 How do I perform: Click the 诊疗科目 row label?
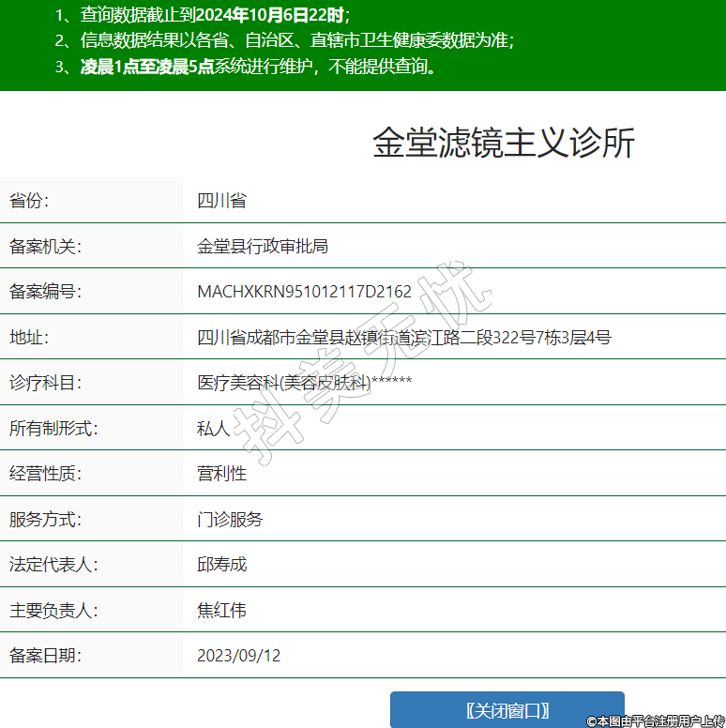click(46, 383)
